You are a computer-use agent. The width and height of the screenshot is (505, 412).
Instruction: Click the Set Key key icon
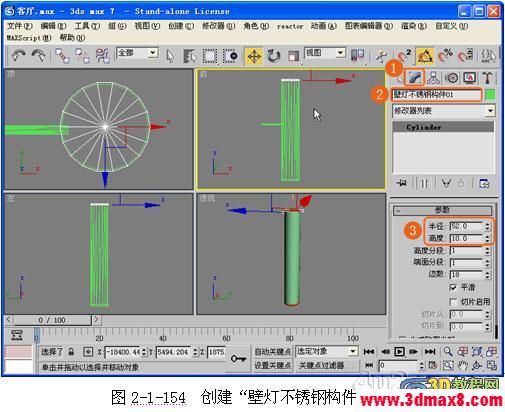click(238, 359)
